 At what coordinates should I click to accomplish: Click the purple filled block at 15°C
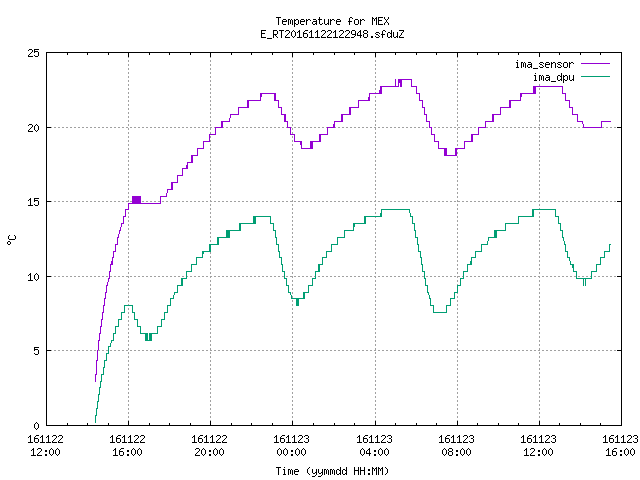pos(136,200)
